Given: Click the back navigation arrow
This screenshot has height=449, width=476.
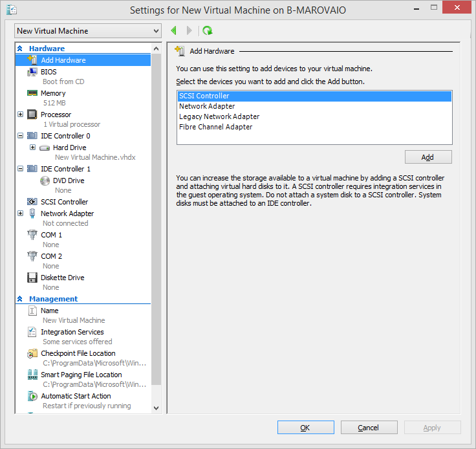Looking at the screenshot, I should tap(173, 30).
